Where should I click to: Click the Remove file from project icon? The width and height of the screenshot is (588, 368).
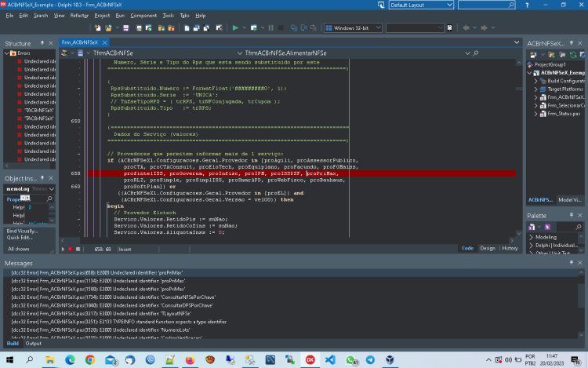pyautogui.click(x=172, y=27)
